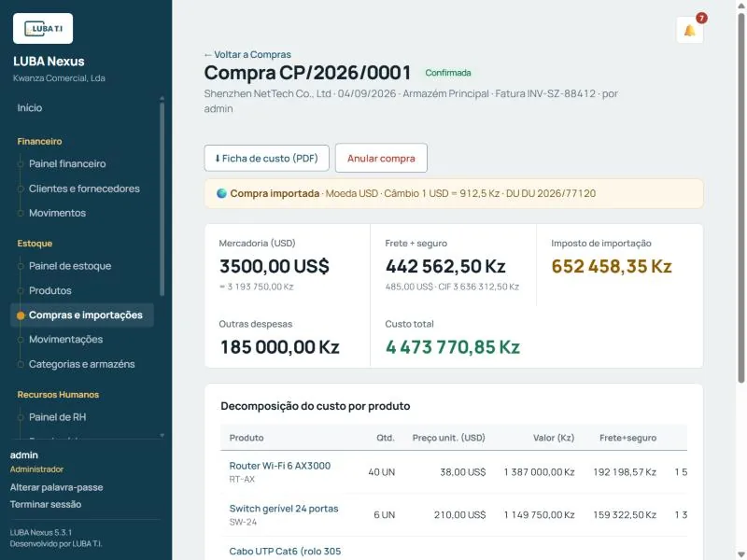Open Painel financeiro
Image resolution: width=747 pixels, height=560 pixels.
click(x=67, y=164)
